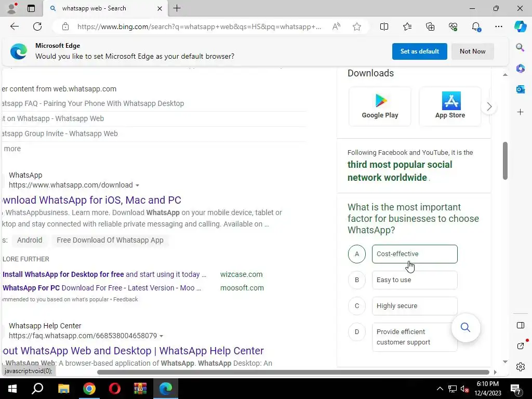
Task: Open Copilot icon in the sidebar
Action: tap(520, 26)
